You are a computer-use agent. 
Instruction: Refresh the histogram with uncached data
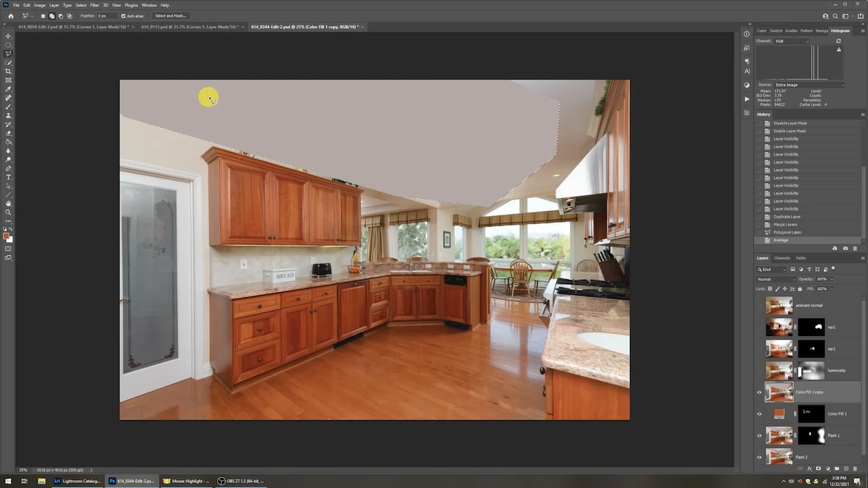tap(838, 41)
